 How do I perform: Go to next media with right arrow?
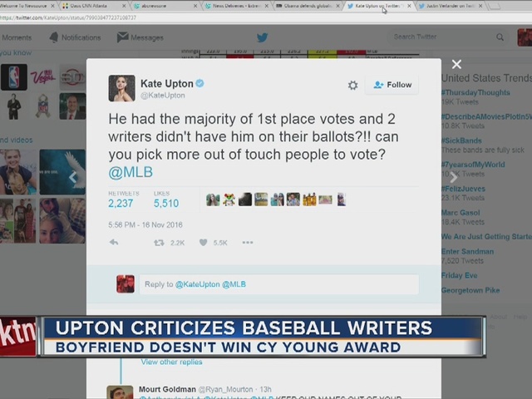pos(453,176)
